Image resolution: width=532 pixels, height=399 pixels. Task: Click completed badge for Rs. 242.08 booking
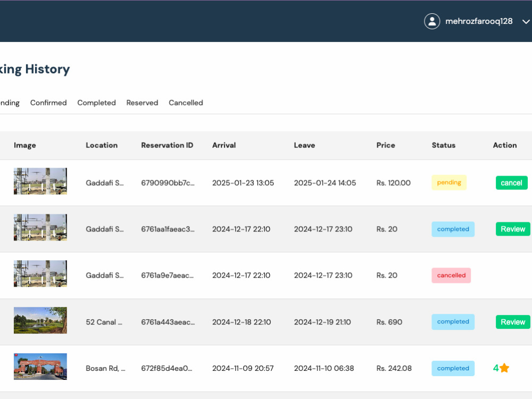pos(453,369)
